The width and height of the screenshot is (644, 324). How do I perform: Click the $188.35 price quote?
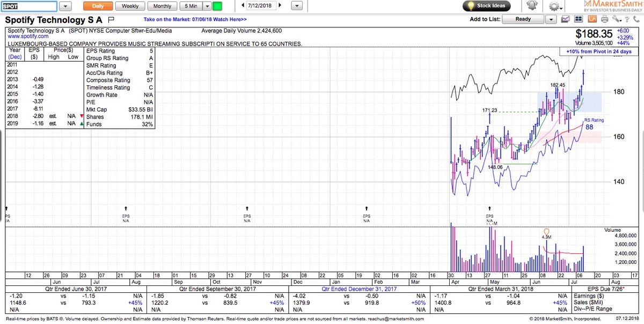[x=593, y=35]
